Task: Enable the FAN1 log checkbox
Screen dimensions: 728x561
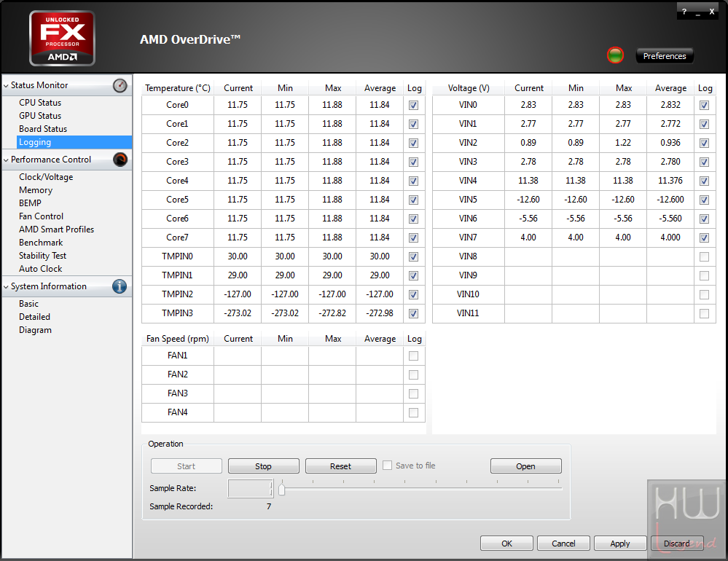Action: [413, 356]
